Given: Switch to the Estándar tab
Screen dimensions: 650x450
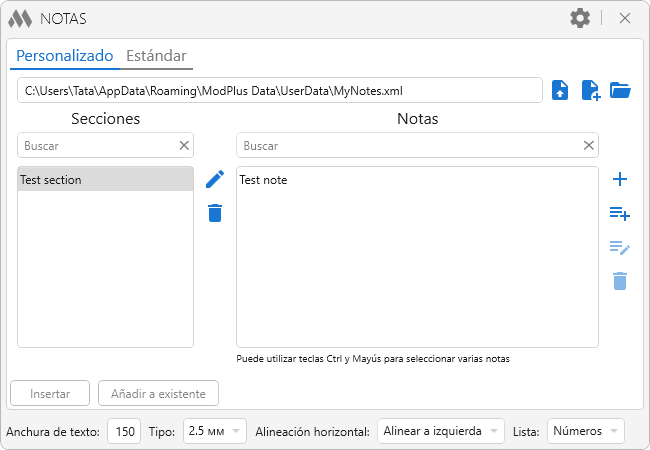Looking at the screenshot, I should coord(156,56).
